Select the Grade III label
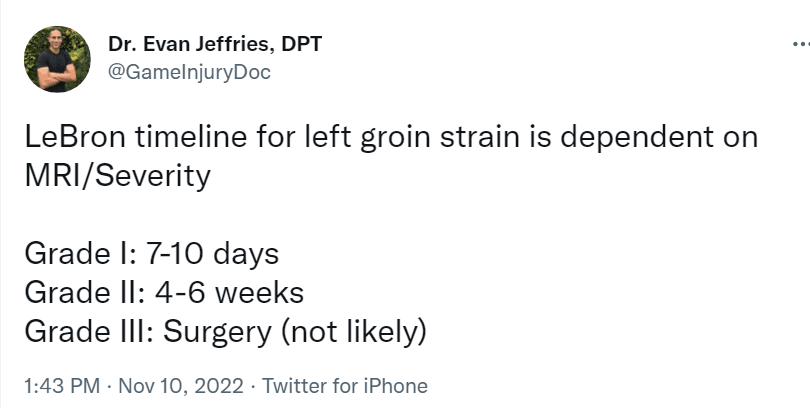810x408 pixels. [x=89, y=331]
